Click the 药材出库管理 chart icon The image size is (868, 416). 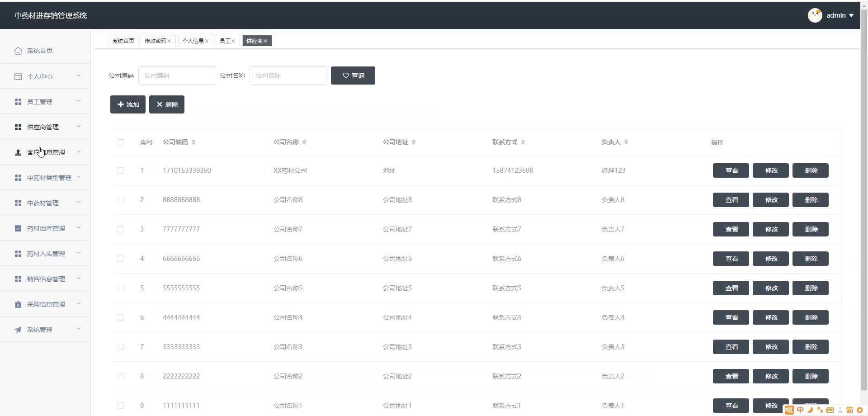click(18, 228)
